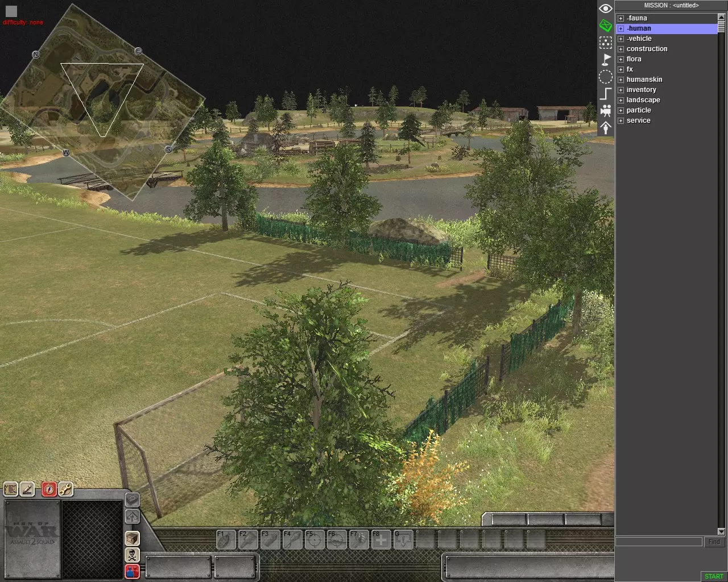
Task: Click the F5 crosshair action slot
Action: [314, 539]
